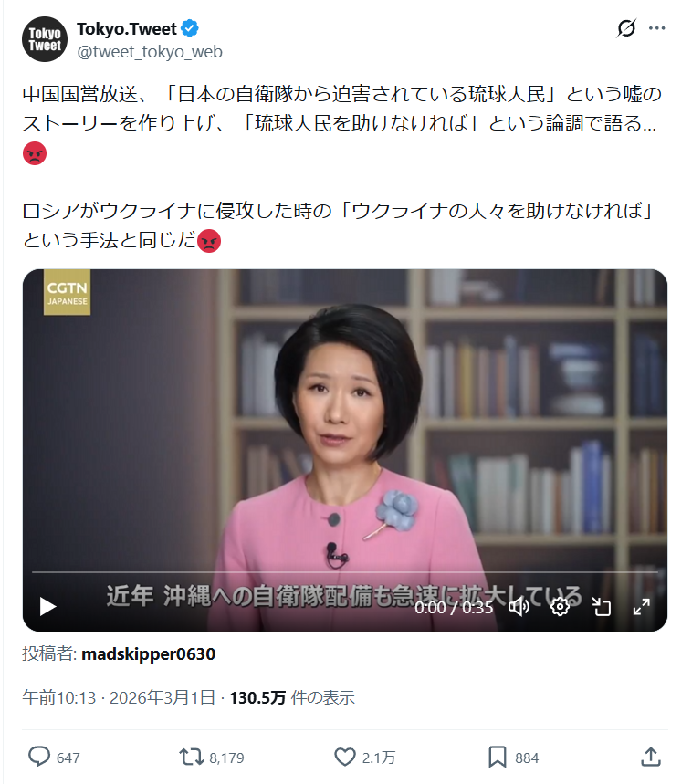Screen dimensions: 692x784
Task: Like the tweet with heart icon
Action: pyautogui.click(x=345, y=757)
